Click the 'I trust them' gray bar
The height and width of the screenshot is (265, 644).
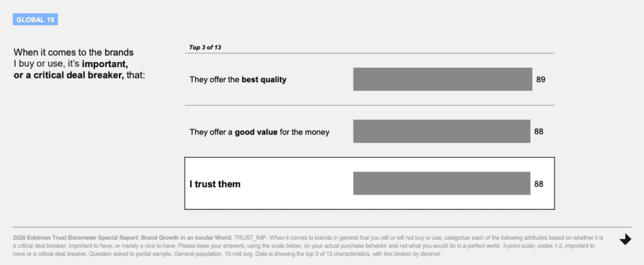click(x=442, y=183)
